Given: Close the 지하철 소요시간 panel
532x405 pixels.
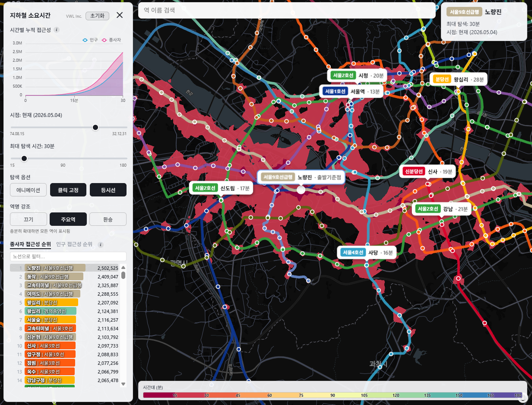Looking at the screenshot, I should (120, 16).
